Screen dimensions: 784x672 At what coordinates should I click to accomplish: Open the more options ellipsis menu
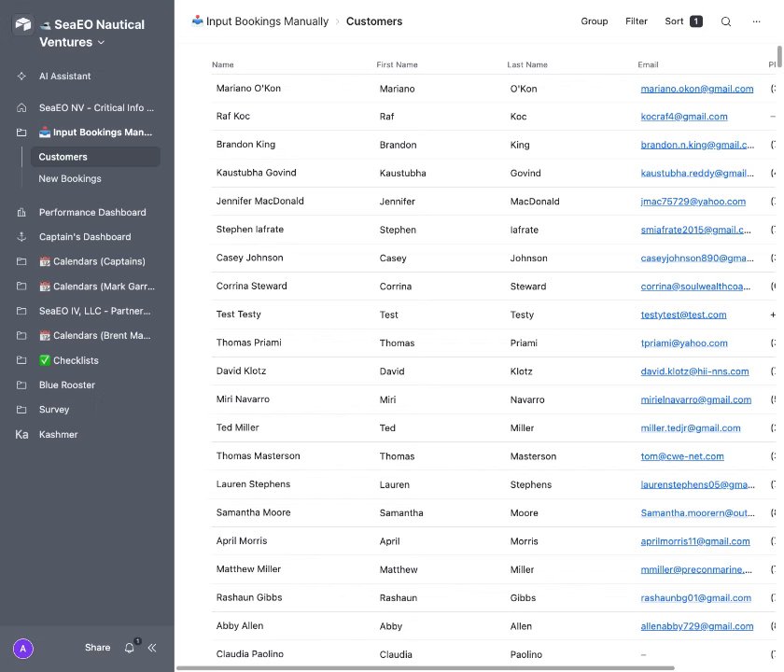756,21
